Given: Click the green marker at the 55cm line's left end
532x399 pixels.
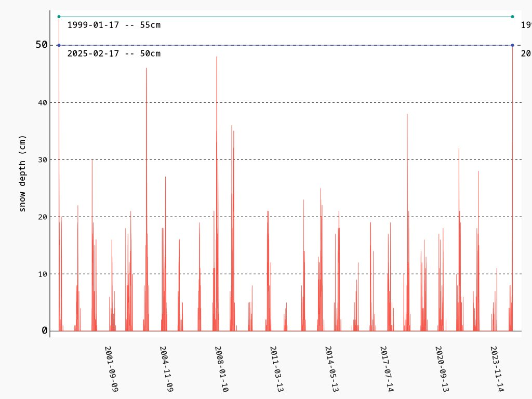Looking at the screenshot, I should point(59,17).
